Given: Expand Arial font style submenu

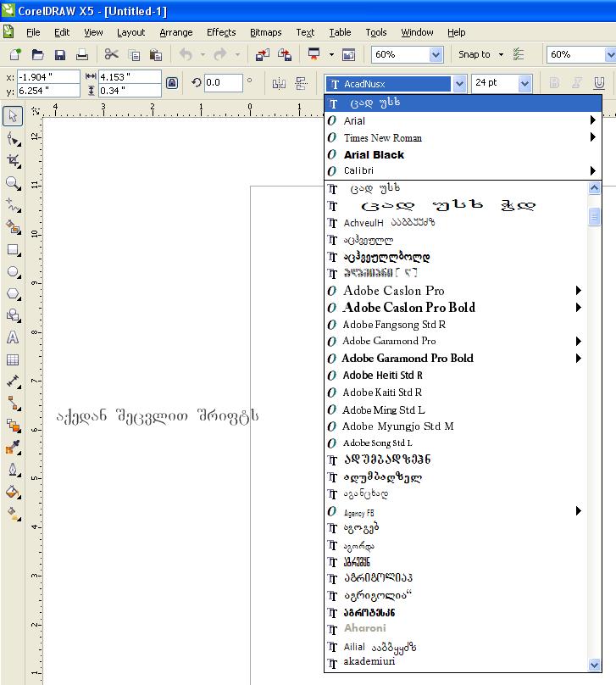Looking at the screenshot, I should click(x=592, y=120).
